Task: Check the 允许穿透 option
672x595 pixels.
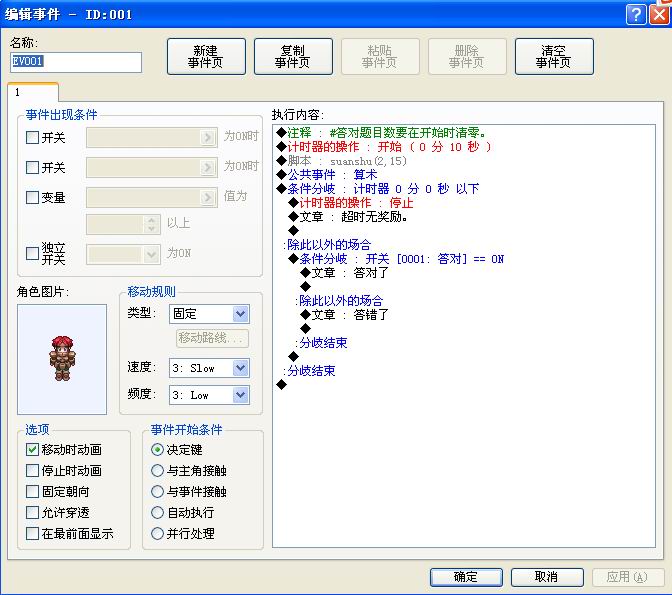Action: [x=33, y=512]
